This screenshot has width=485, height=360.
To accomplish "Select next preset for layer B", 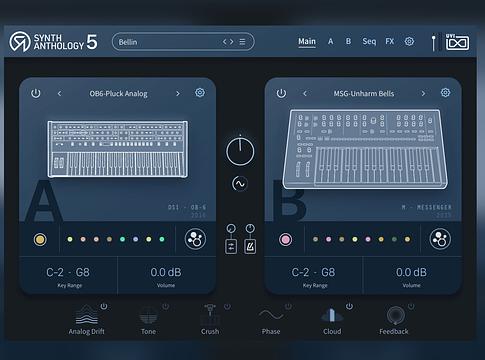I will click(x=423, y=94).
